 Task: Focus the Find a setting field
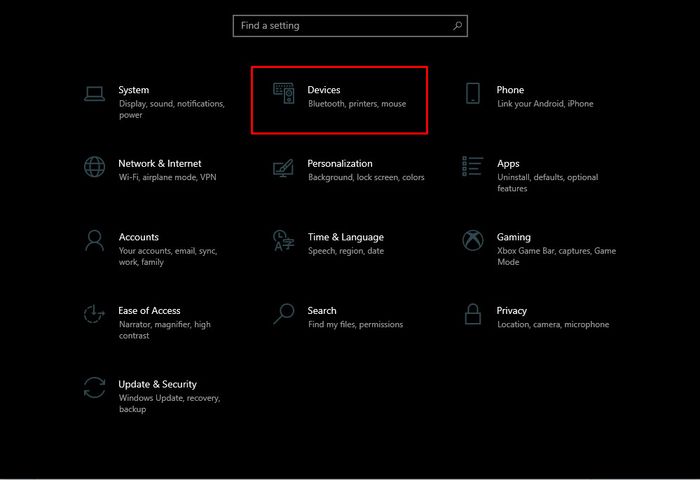click(350, 26)
